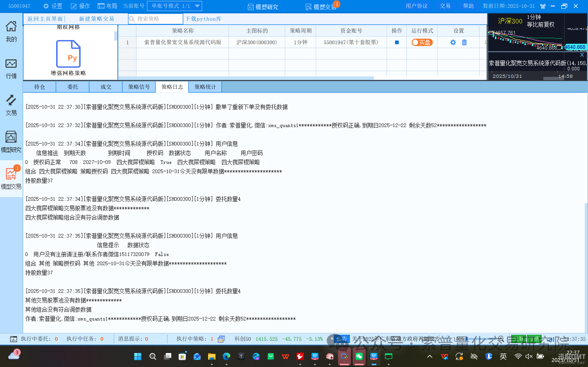Open 模型研究 from the left sidebar

tap(11, 142)
